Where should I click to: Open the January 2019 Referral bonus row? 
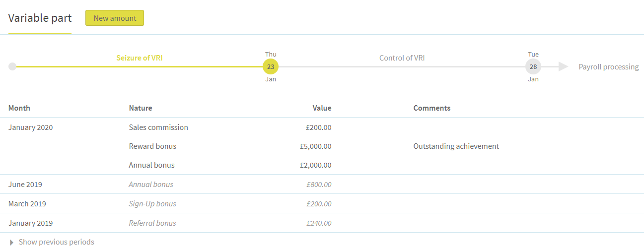pos(322,223)
